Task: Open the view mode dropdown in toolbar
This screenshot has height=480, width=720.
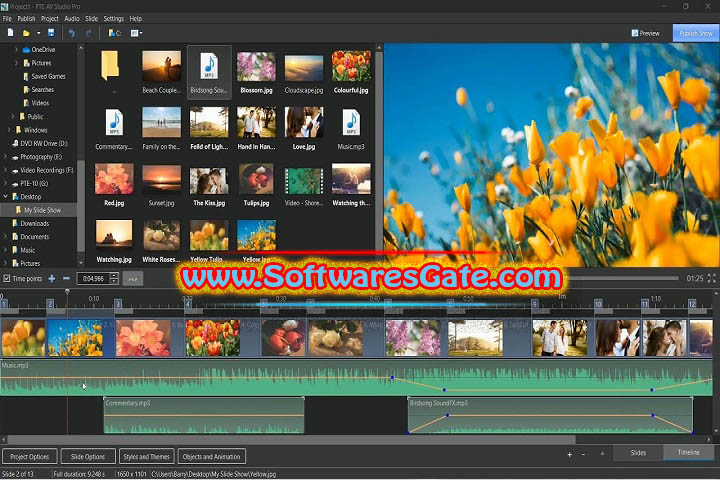Action: pos(136,33)
